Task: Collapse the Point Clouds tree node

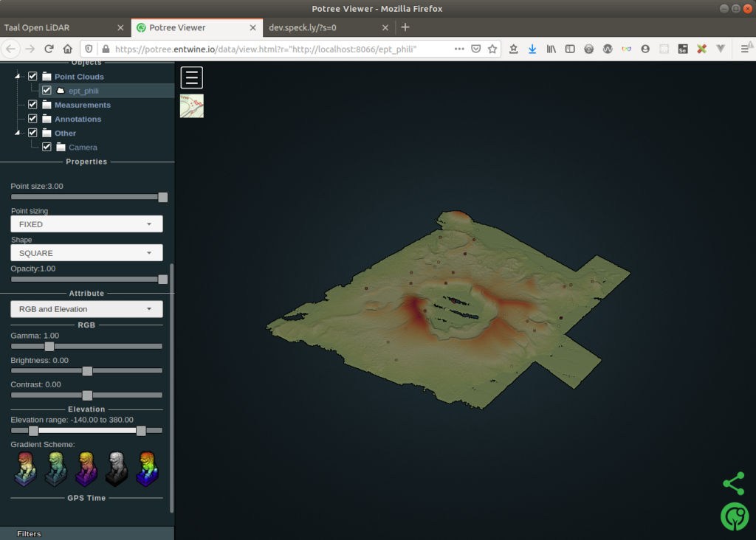Action: tap(18, 76)
